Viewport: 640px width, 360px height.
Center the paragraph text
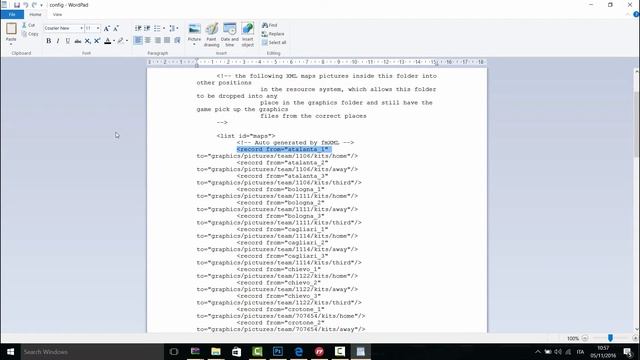point(148,40)
